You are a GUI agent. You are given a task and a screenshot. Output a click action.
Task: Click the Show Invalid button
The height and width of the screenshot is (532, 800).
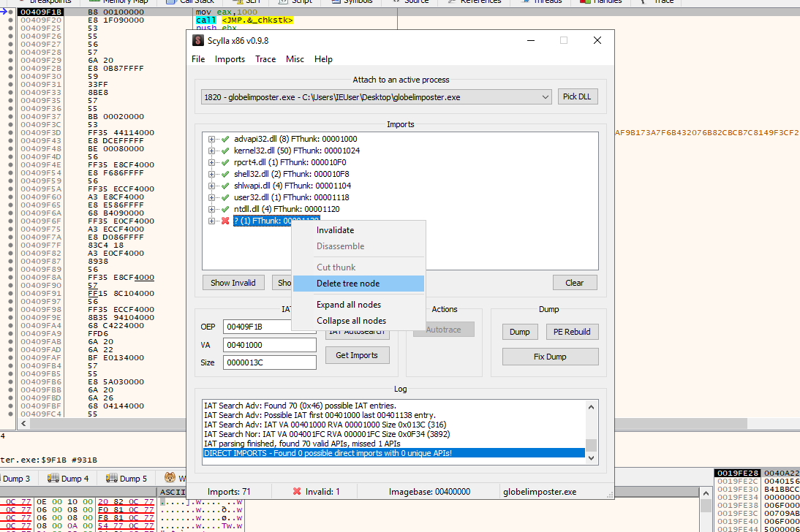click(233, 283)
